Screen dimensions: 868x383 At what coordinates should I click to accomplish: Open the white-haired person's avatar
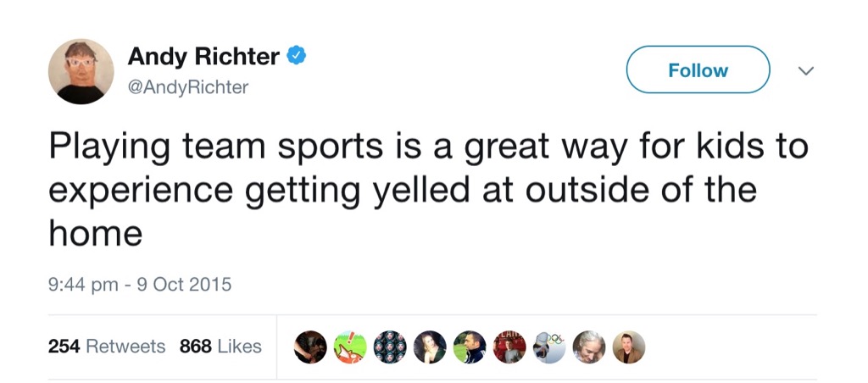589,347
